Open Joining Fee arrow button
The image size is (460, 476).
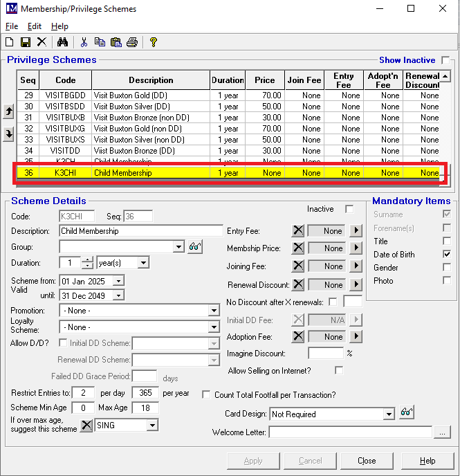tap(356, 266)
